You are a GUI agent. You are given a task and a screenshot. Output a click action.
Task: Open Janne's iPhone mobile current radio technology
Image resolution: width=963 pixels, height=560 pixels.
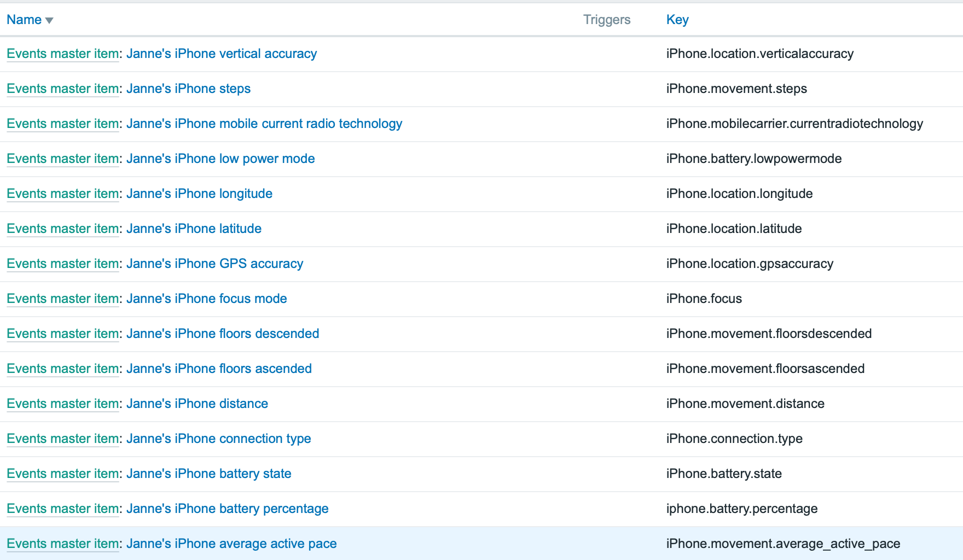click(264, 124)
